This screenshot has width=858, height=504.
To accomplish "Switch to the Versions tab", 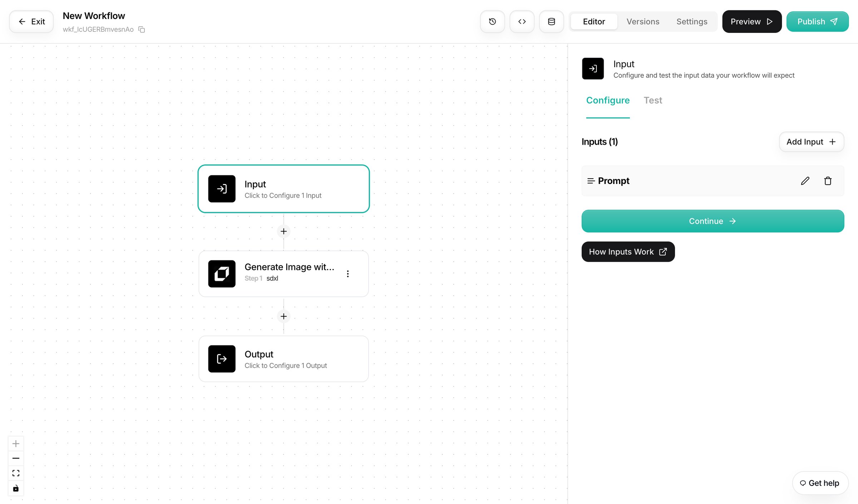I will pyautogui.click(x=643, y=21).
